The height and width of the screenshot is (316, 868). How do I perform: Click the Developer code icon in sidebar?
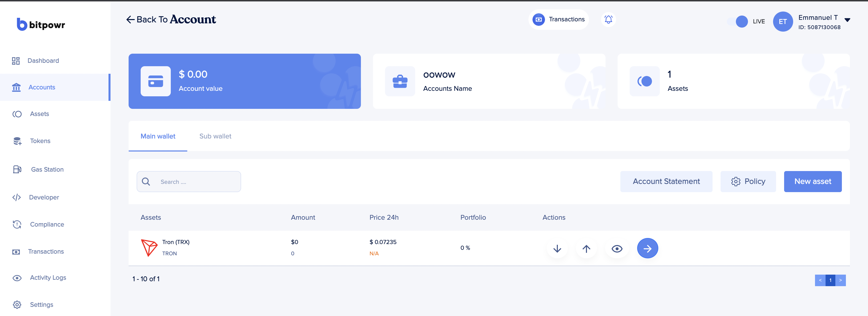click(17, 197)
